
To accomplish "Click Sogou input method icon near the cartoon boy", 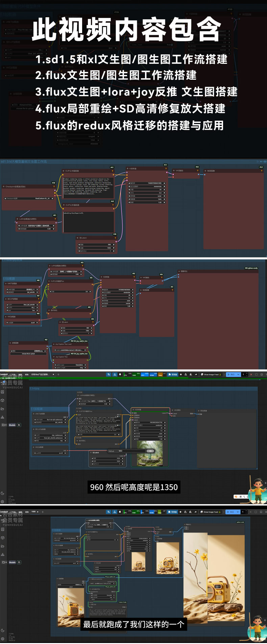I will point(236,496).
